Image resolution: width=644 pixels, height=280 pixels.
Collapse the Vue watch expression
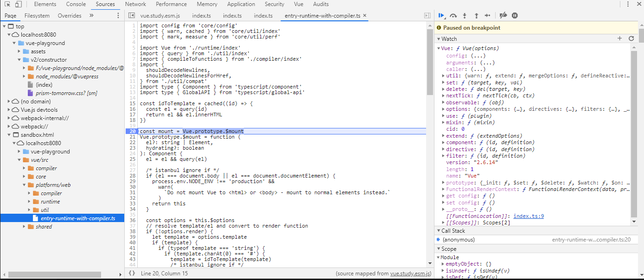(438, 48)
